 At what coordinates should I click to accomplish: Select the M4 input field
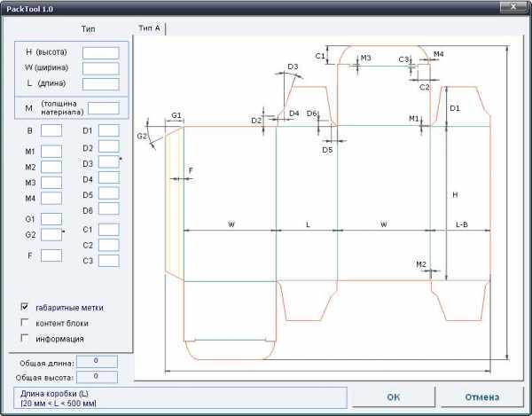click(51, 198)
